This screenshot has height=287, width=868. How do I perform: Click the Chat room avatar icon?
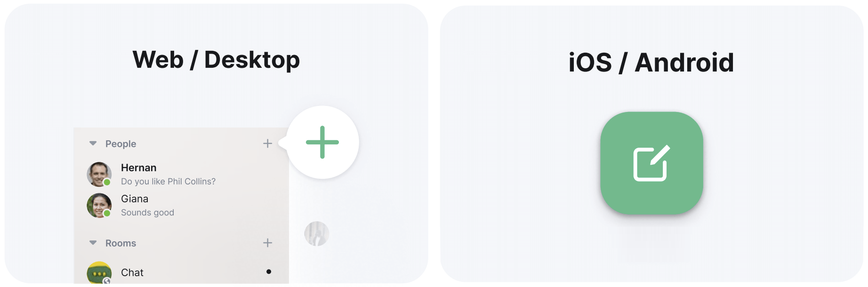coord(99,273)
